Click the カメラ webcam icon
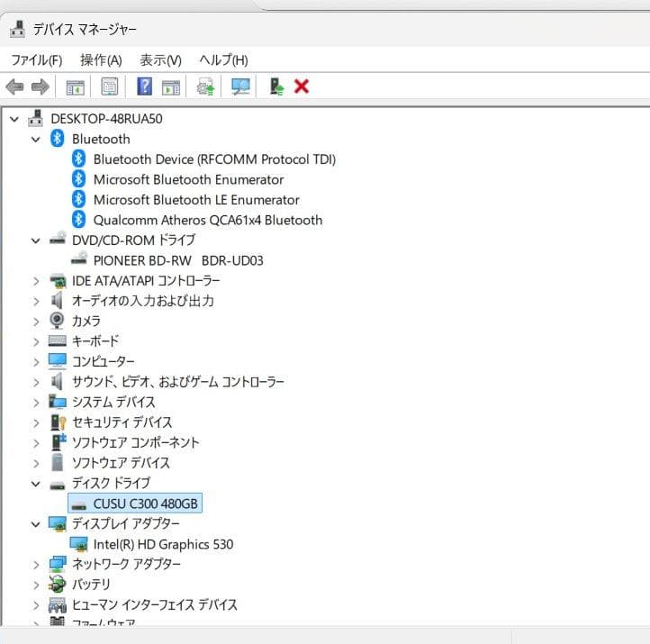 57,321
